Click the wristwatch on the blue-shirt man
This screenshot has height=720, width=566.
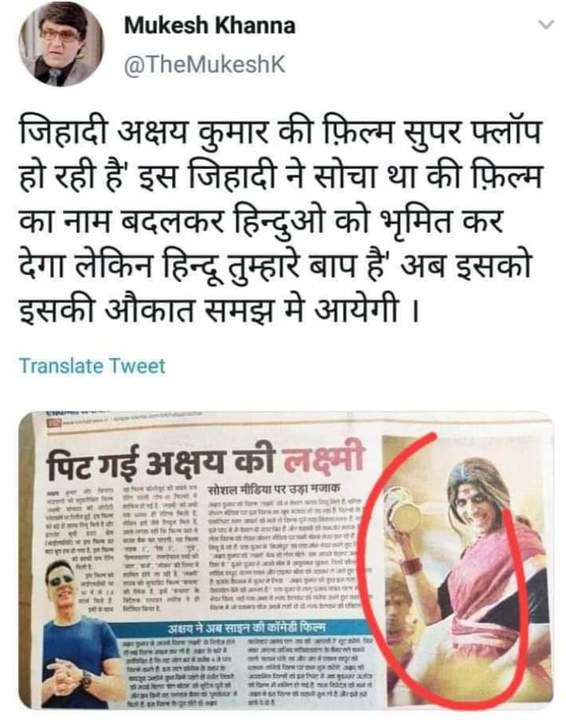coord(85,679)
